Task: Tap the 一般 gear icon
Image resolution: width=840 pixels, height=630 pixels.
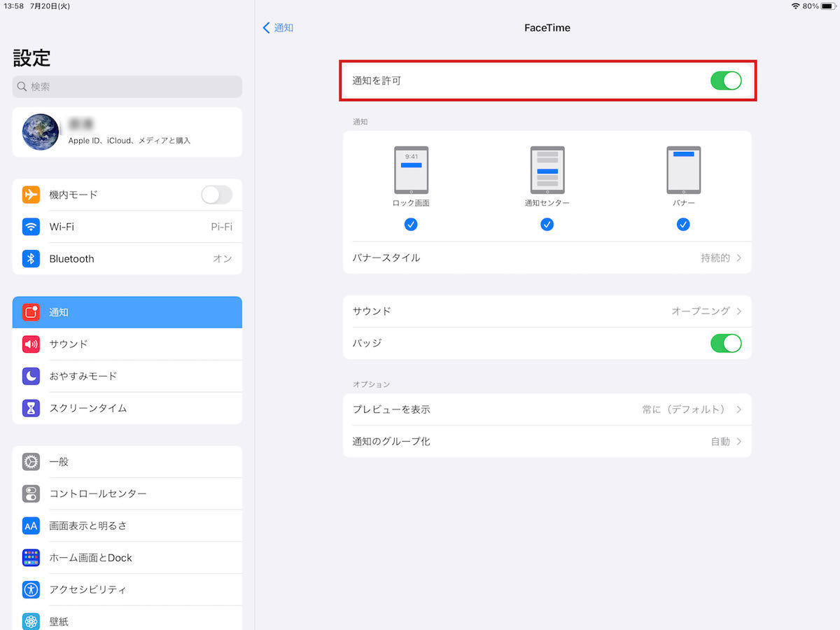Action: click(x=31, y=462)
